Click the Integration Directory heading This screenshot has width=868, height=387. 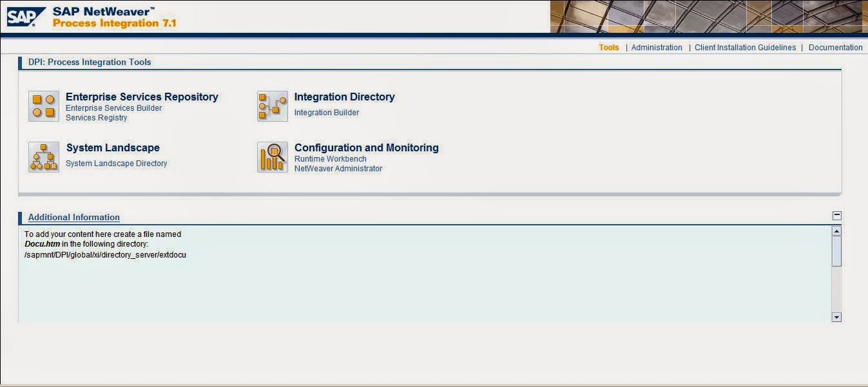point(345,97)
